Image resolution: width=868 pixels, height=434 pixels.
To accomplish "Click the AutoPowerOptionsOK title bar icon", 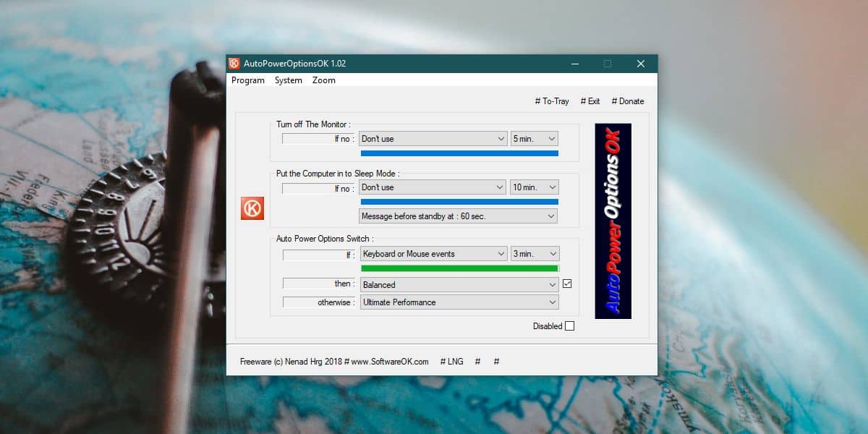I will [x=234, y=64].
